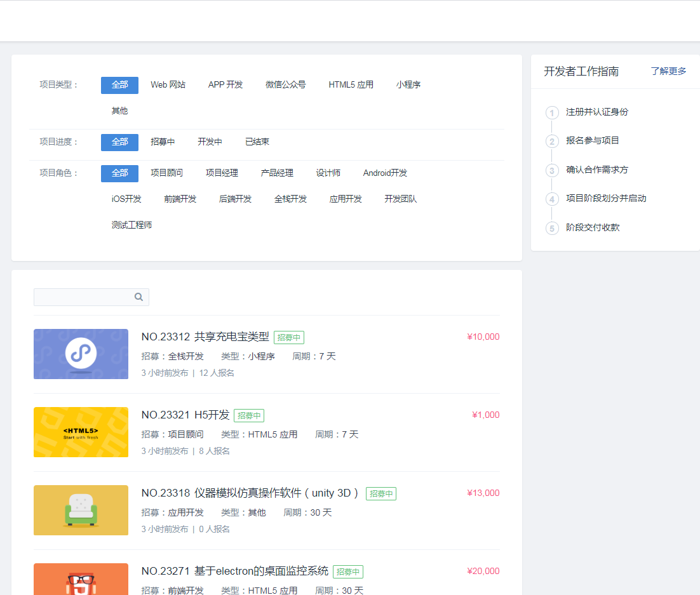Show projects with 开发中 status
The width and height of the screenshot is (700, 595).
coord(210,142)
